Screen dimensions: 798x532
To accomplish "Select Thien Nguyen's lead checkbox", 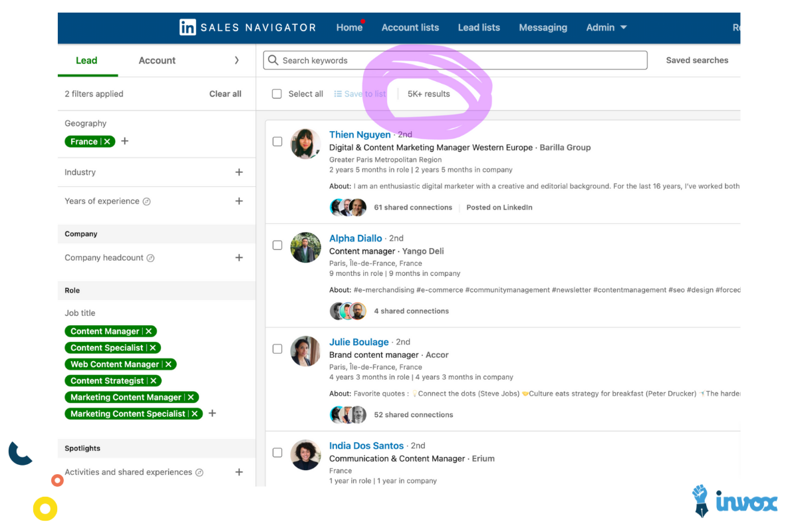I will 277,142.
